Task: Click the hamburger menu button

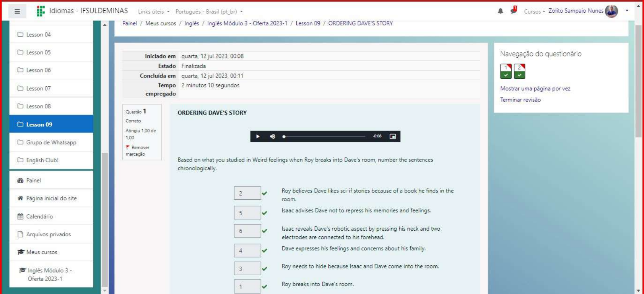Action: pyautogui.click(x=17, y=11)
